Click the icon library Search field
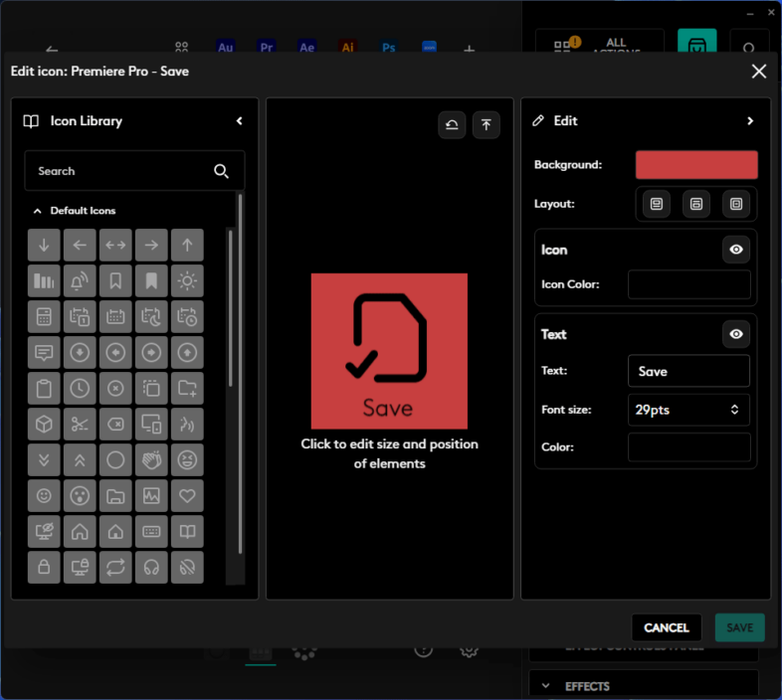 pos(121,171)
